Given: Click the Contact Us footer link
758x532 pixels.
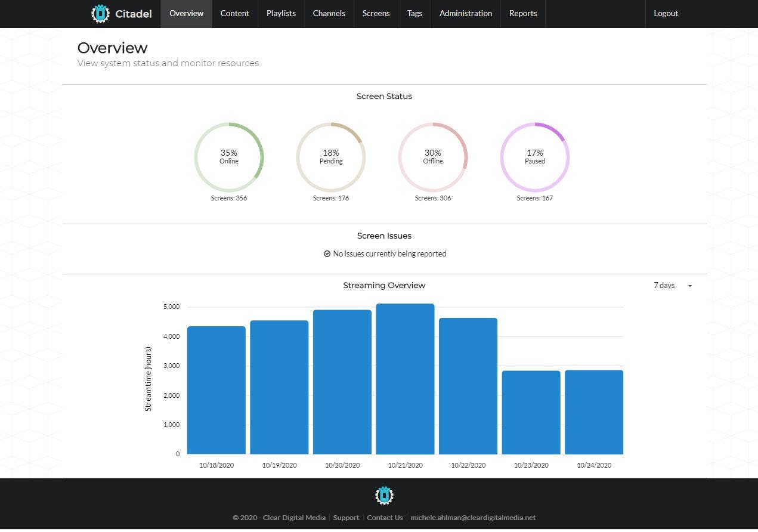Looking at the screenshot, I should point(385,518).
